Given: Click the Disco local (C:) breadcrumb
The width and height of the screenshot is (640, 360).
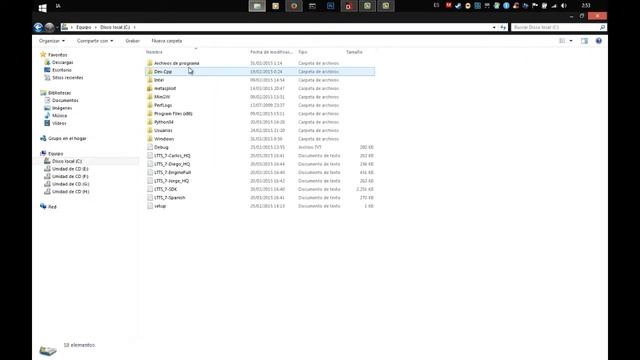Looking at the screenshot, I should click(x=115, y=27).
